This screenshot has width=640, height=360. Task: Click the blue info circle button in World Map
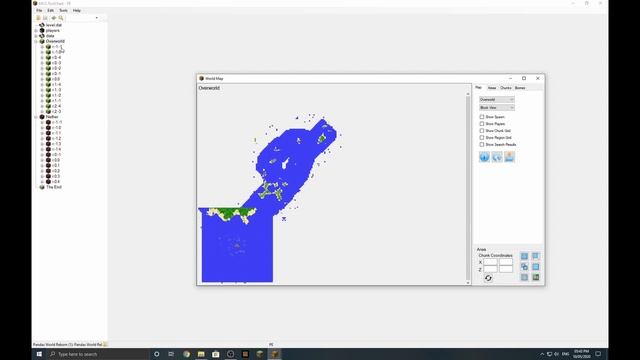click(x=484, y=157)
